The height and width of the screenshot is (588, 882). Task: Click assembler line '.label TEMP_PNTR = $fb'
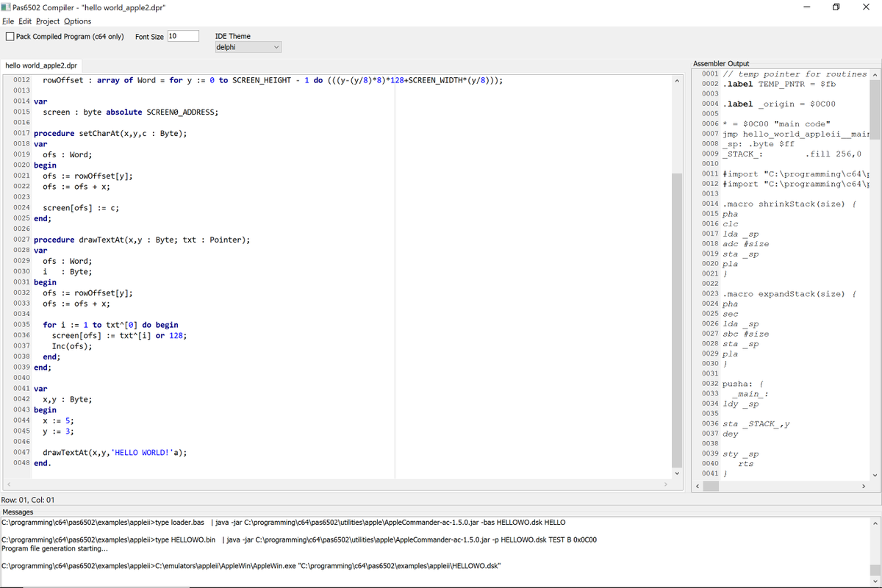tap(779, 84)
